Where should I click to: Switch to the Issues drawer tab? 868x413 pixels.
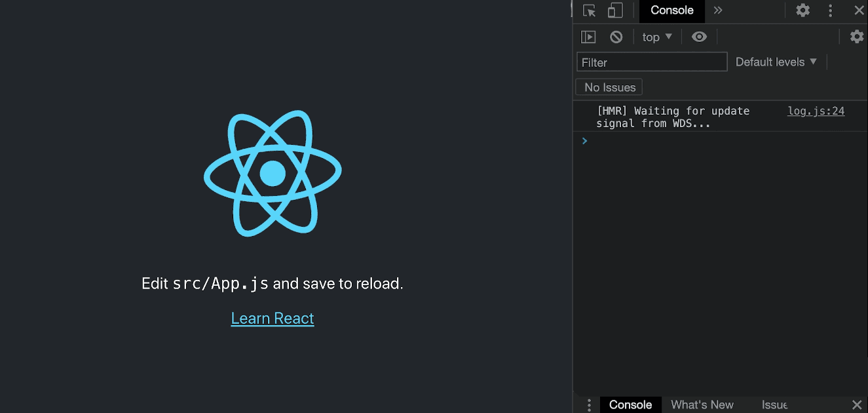click(774, 404)
